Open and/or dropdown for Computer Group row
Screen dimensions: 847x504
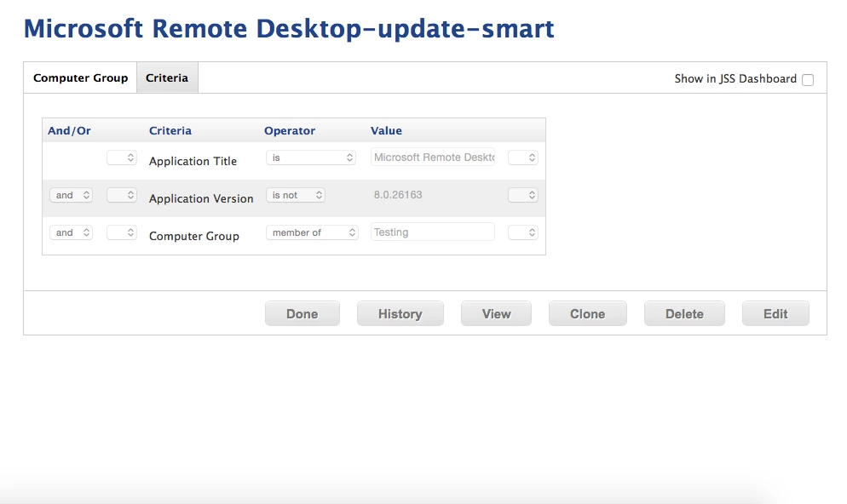click(72, 232)
